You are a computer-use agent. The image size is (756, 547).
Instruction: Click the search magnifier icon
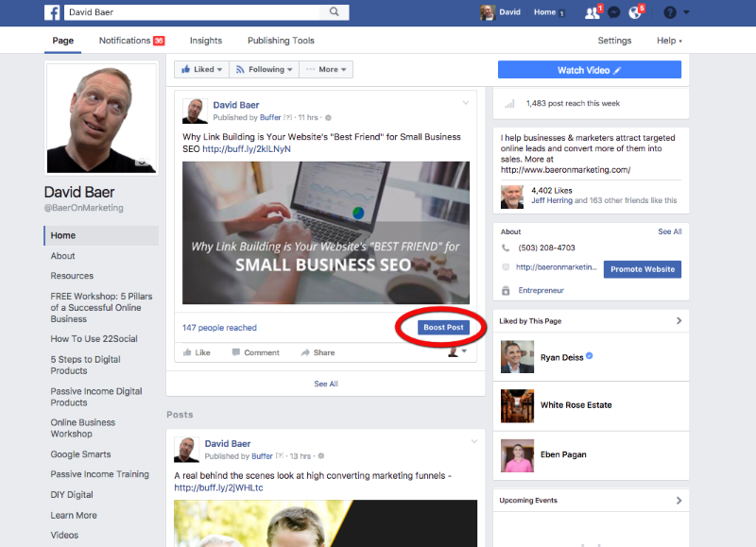[334, 12]
